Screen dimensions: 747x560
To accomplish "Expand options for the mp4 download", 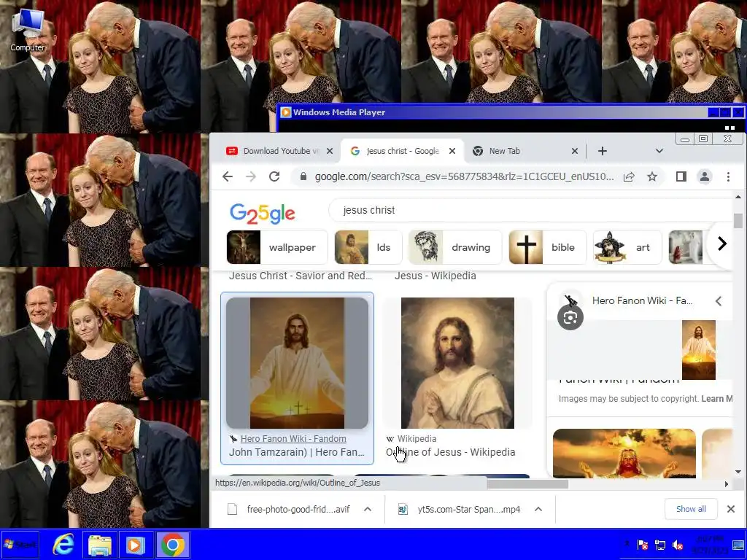I will (x=538, y=509).
